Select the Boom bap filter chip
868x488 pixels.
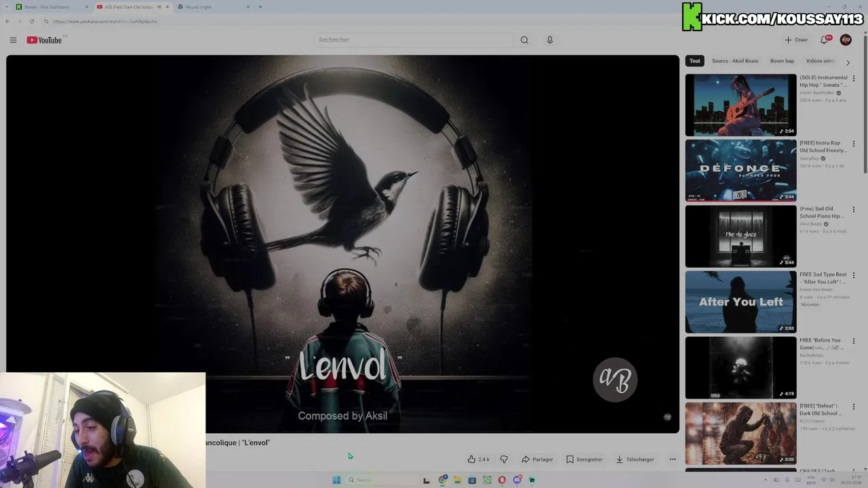point(782,61)
